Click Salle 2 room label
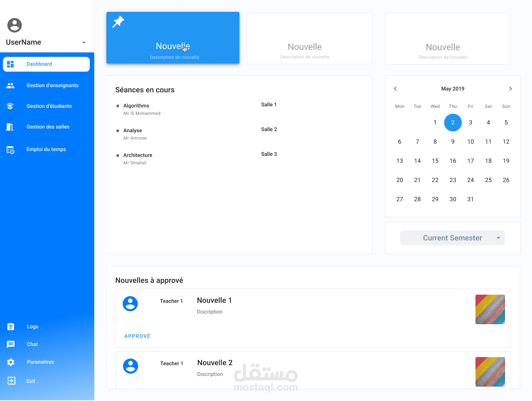The height and width of the screenshot is (401, 532). [269, 130]
